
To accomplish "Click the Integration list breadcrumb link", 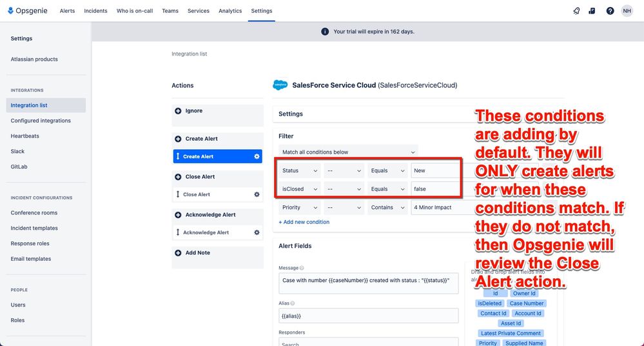I will [190, 54].
